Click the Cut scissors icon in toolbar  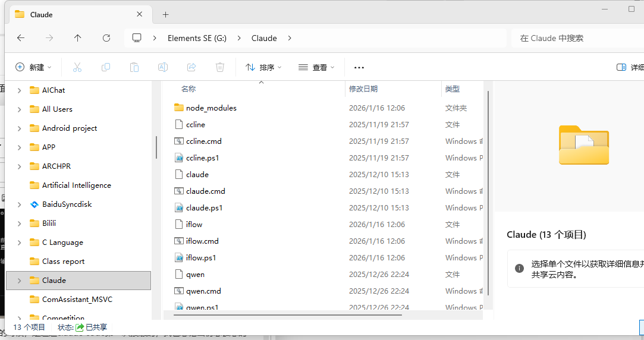77,67
